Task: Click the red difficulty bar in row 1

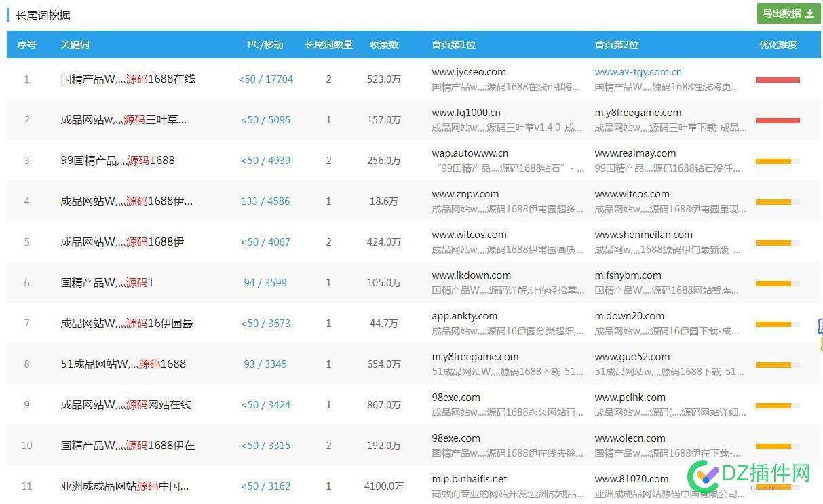Action: (x=778, y=80)
